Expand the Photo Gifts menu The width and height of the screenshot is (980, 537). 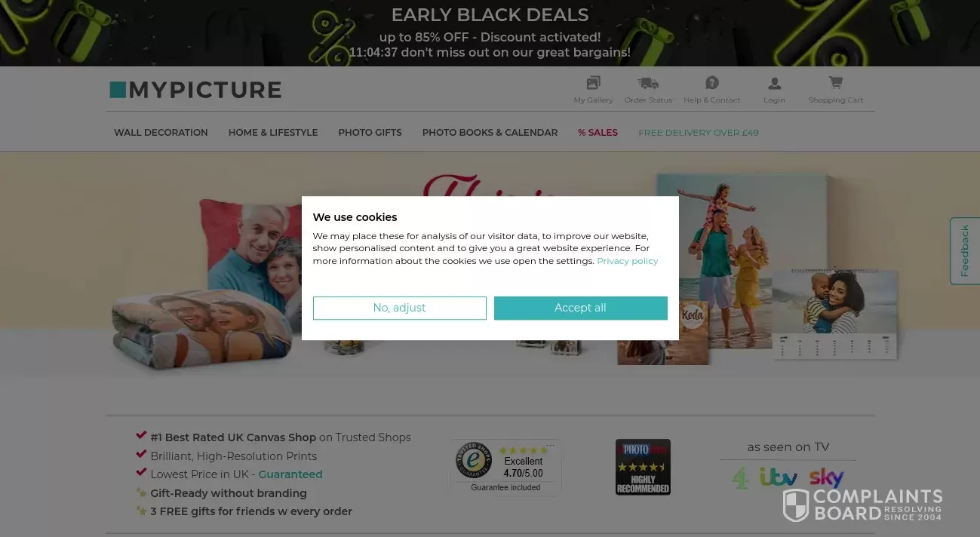pos(370,132)
